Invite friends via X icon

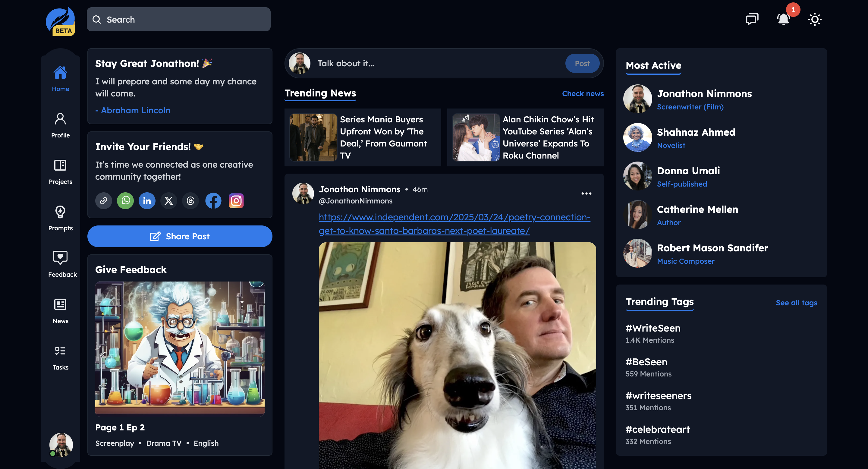168,201
